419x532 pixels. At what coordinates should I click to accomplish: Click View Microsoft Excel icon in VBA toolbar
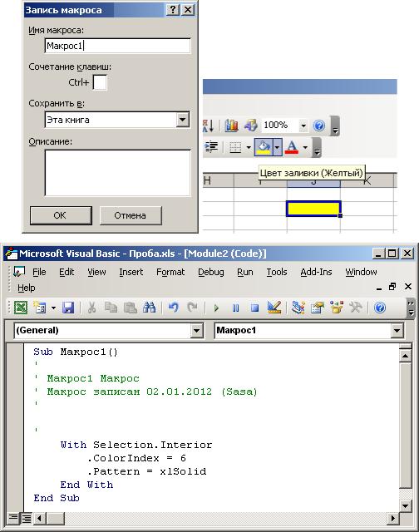click(21, 308)
